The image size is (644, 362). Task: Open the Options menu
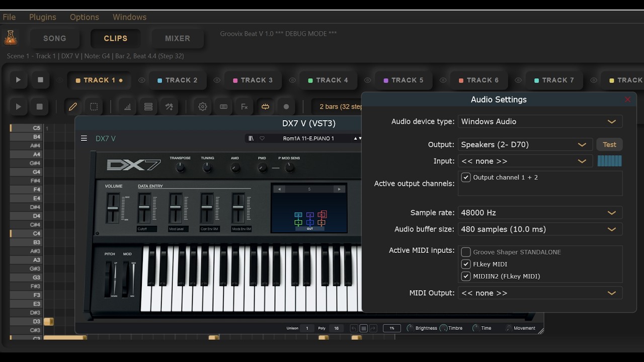point(85,17)
